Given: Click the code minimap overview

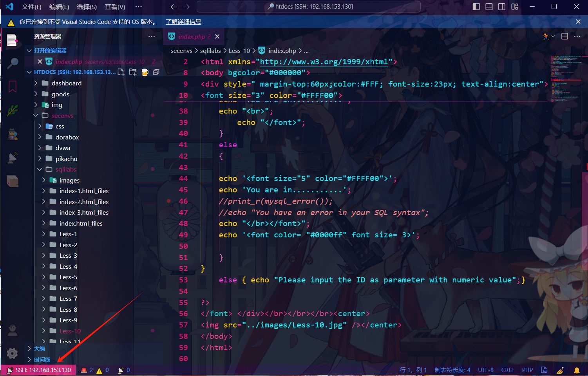Looking at the screenshot, I should click(x=567, y=78).
